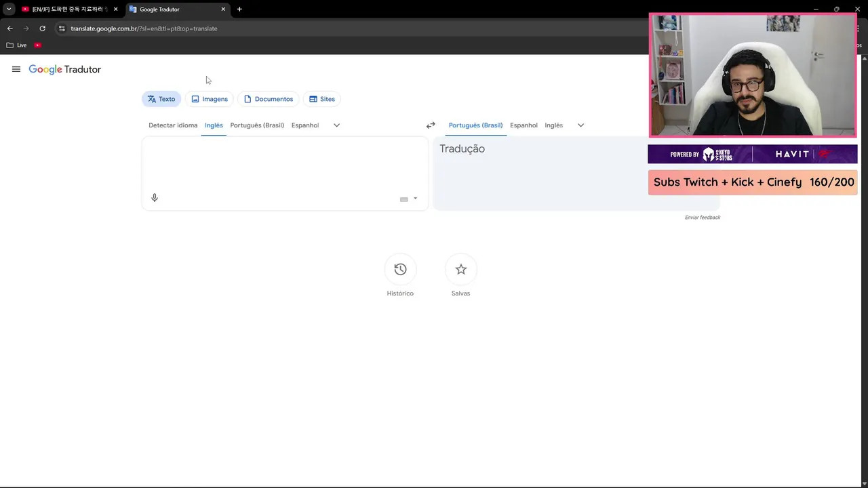The height and width of the screenshot is (488, 868).
Task: Switch to Imagens translation mode
Action: (x=210, y=99)
